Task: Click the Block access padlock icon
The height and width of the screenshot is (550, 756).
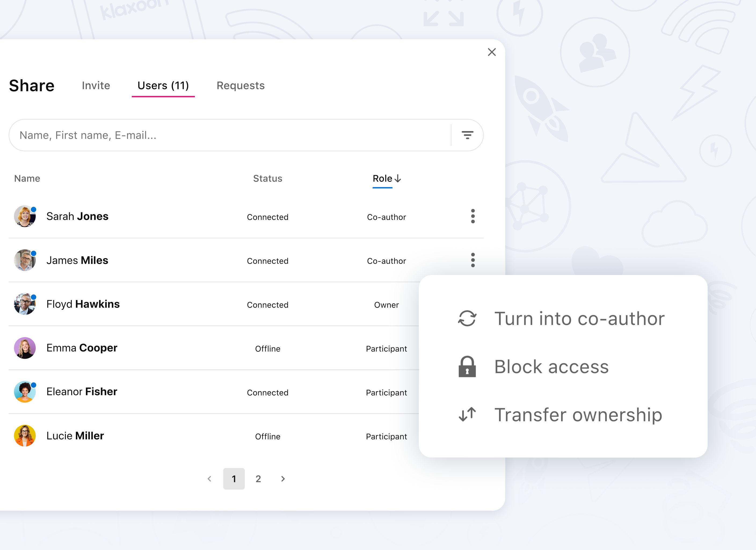Action: [x=467, y=367]
